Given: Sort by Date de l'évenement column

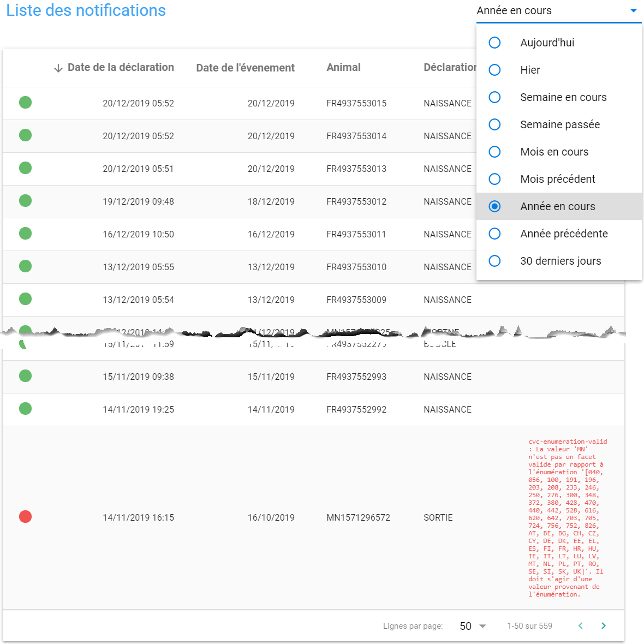Looking at the screenshot, I should click(245, 68).
